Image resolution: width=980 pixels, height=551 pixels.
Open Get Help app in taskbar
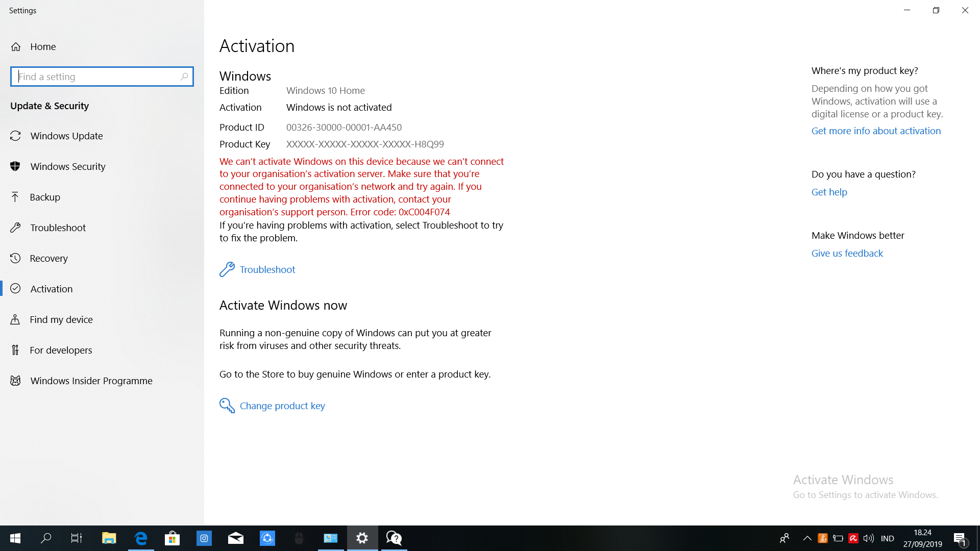pos(394,538)
